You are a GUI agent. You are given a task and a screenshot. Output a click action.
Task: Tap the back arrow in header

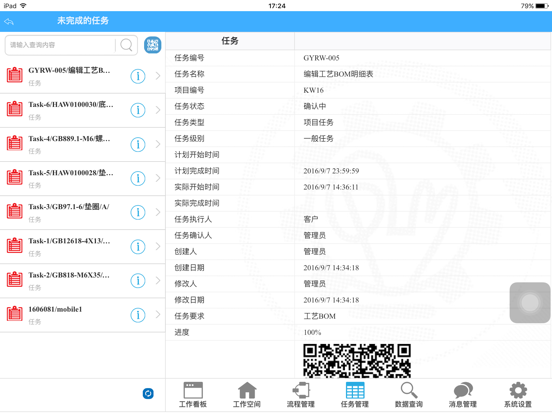pyautogui.click(x=9, y=22)
